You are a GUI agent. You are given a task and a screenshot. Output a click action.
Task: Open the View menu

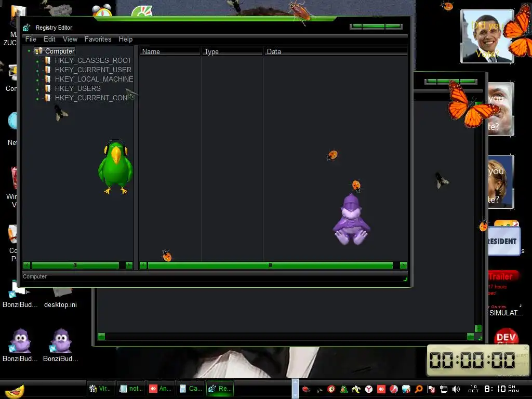pyautogui.click(x=70, y=39)
